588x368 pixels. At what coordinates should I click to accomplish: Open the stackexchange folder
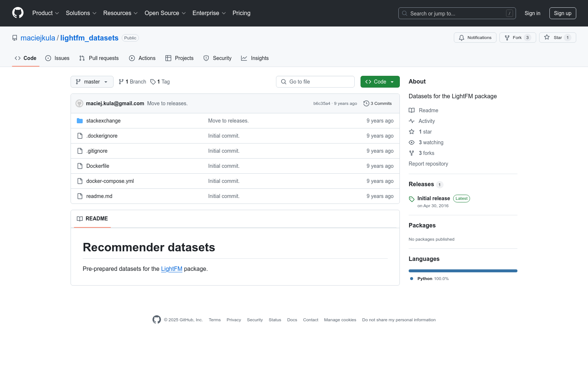click(x=103, y=121)
